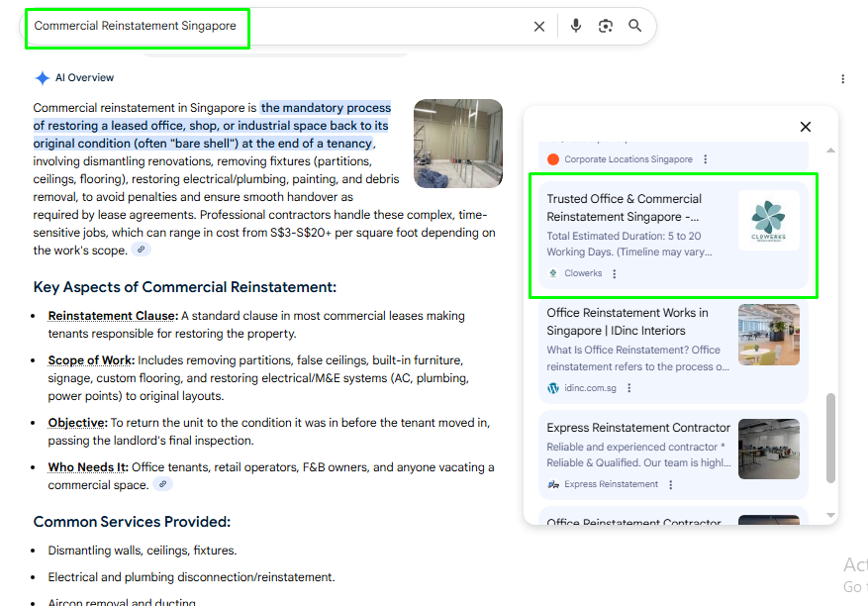868x606 pixels.
Task: Open options menu beside Cloewerks source
Action: pos(615,274)
